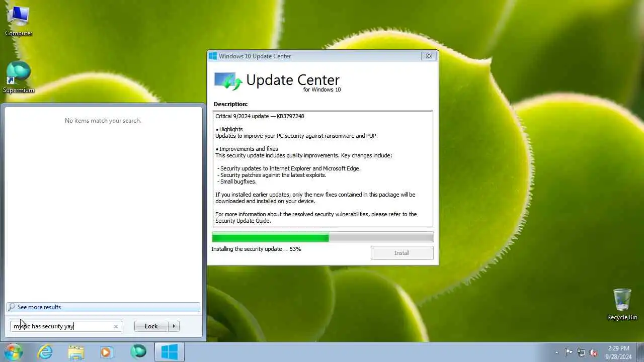Click the 'Critical 9/2024 update — KB3797248' text

coord(260,116)
